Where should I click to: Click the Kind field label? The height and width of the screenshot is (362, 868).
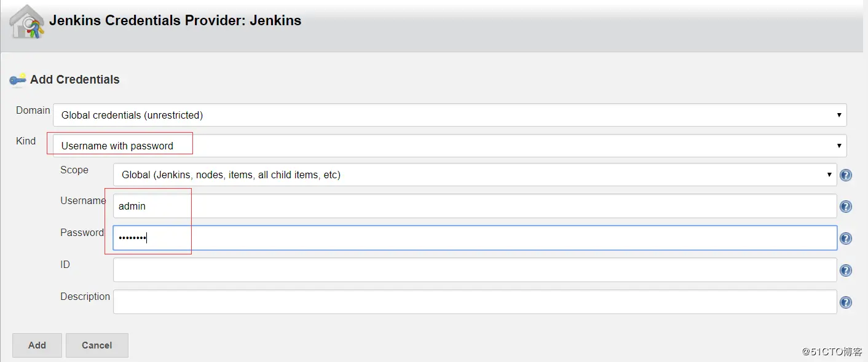pos(26,141)
